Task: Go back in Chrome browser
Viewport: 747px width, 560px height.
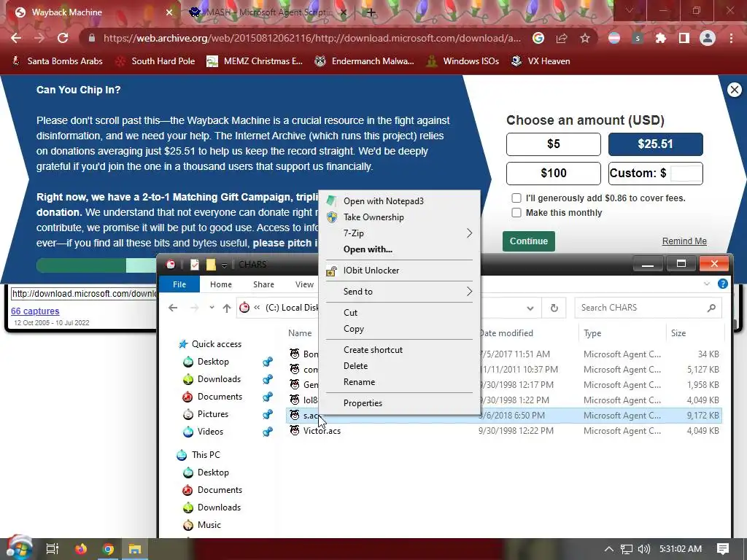Action: (x=16, y=38)
